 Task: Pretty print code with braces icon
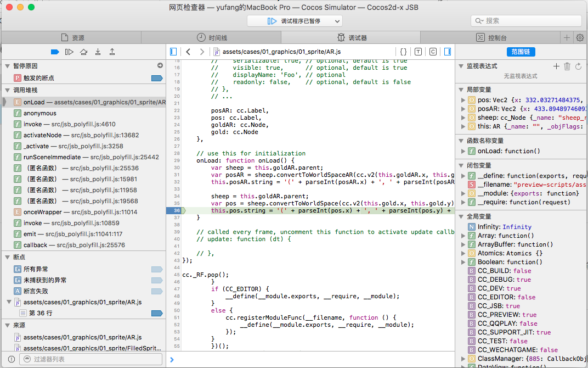click(x=404, y=52)
